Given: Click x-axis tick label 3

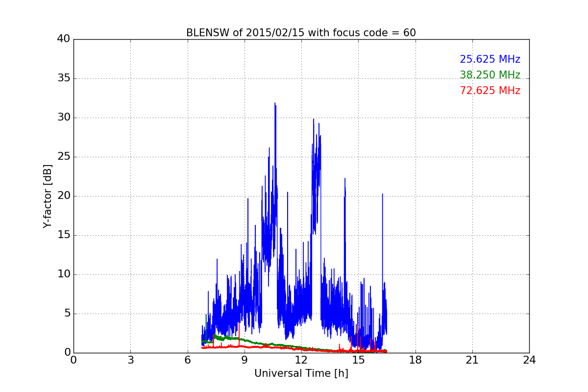Looking at the screenshot, I should click(x=130, y=360).
